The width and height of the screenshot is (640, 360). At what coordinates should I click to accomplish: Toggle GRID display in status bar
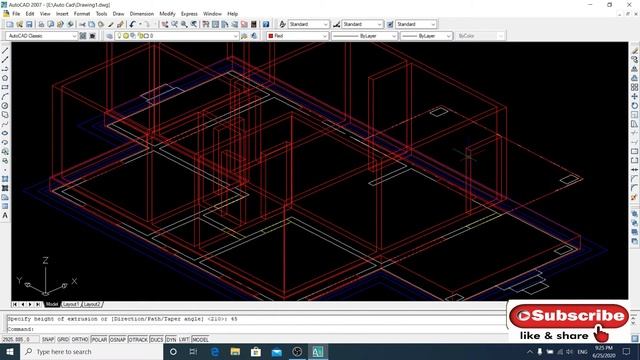(63, 339)
